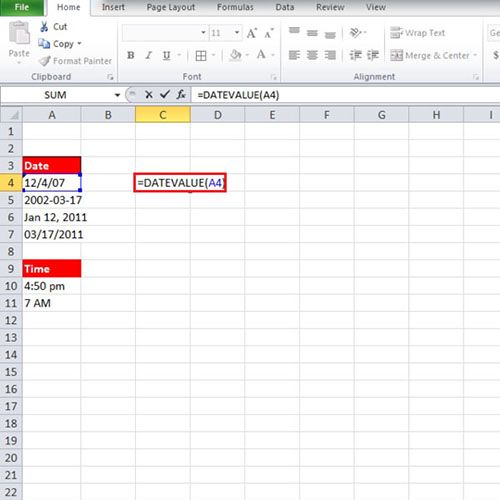The image size is (500, 500).
Task: Select cell A6 containing Jan 12, 2011
Action: pos(52,217)
